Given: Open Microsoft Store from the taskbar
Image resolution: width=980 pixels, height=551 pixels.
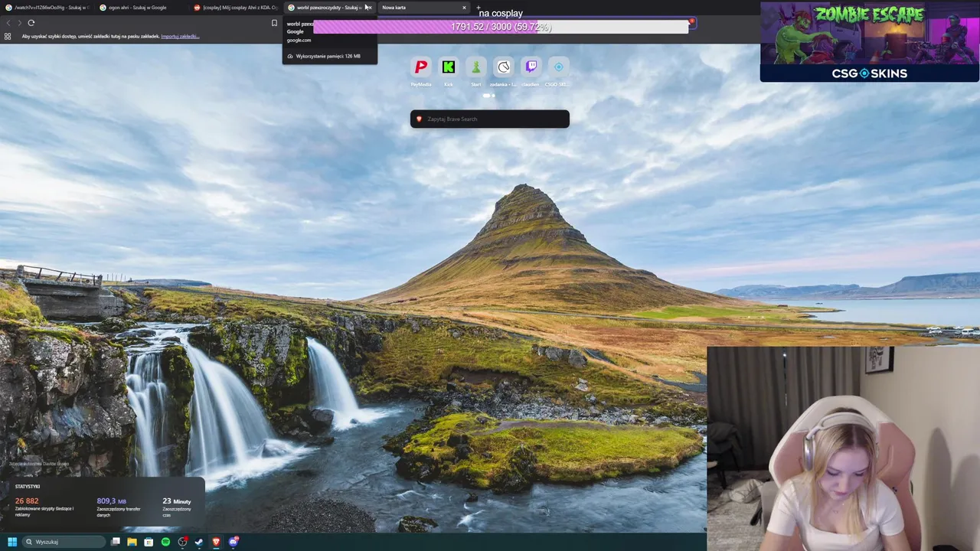Looking at the screenshot, I should (x=149, y=542).
